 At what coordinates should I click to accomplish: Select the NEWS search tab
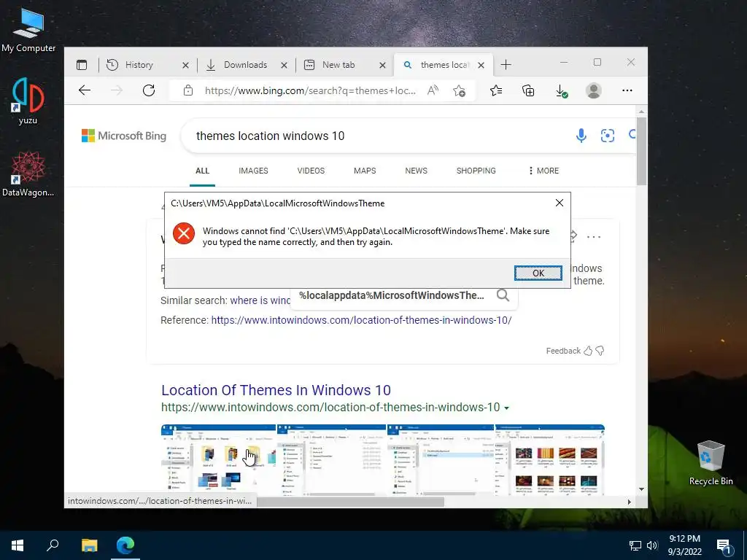coord(416,171)
